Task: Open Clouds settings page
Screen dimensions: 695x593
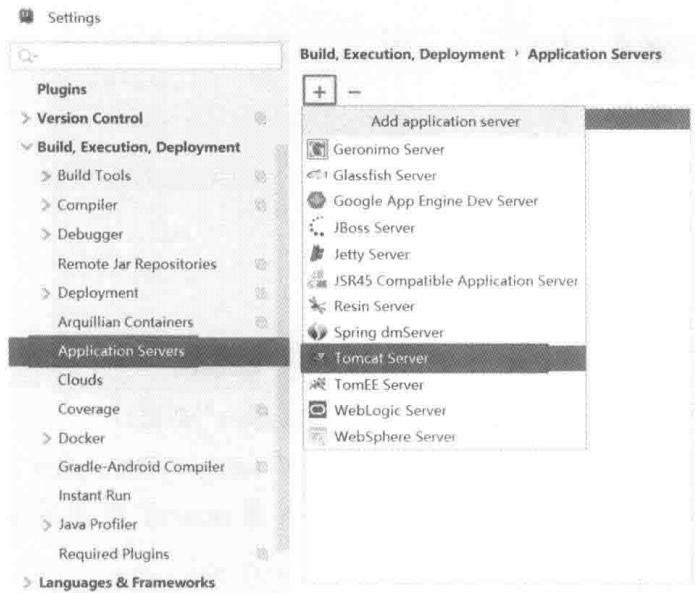Action: click(x=80, y=380)
